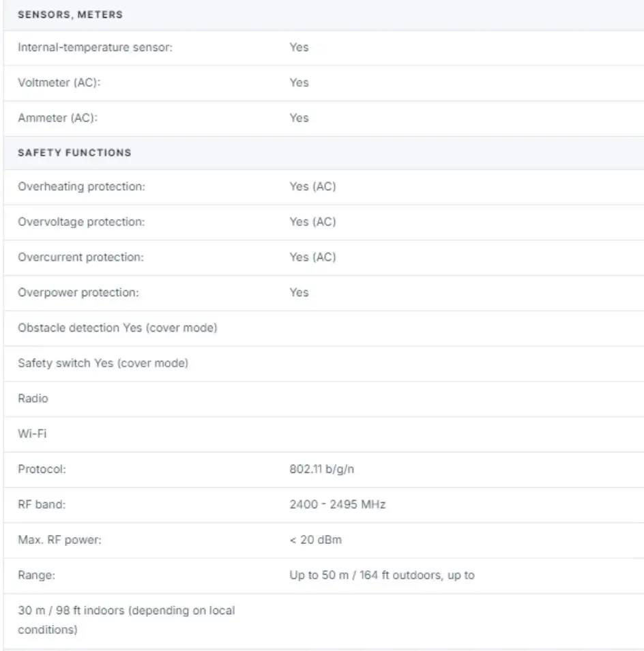Click the Voltmeter (AC) row label

click(61, 83)
